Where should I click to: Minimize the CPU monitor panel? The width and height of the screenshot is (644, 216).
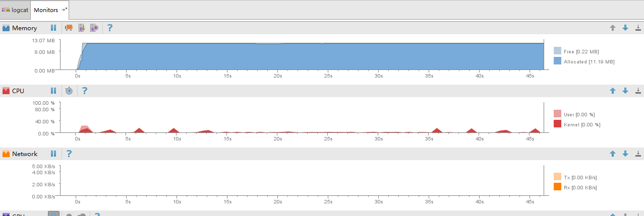(638, 91)
